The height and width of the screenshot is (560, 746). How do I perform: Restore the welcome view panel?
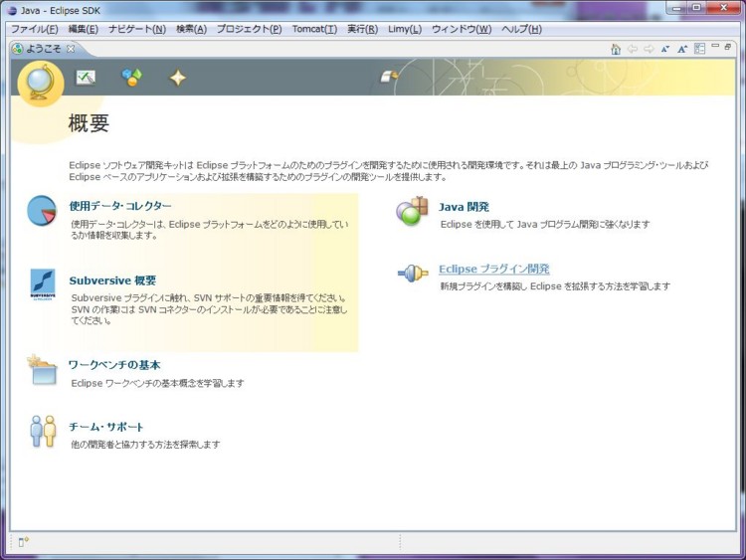click(x=727, y=46)
